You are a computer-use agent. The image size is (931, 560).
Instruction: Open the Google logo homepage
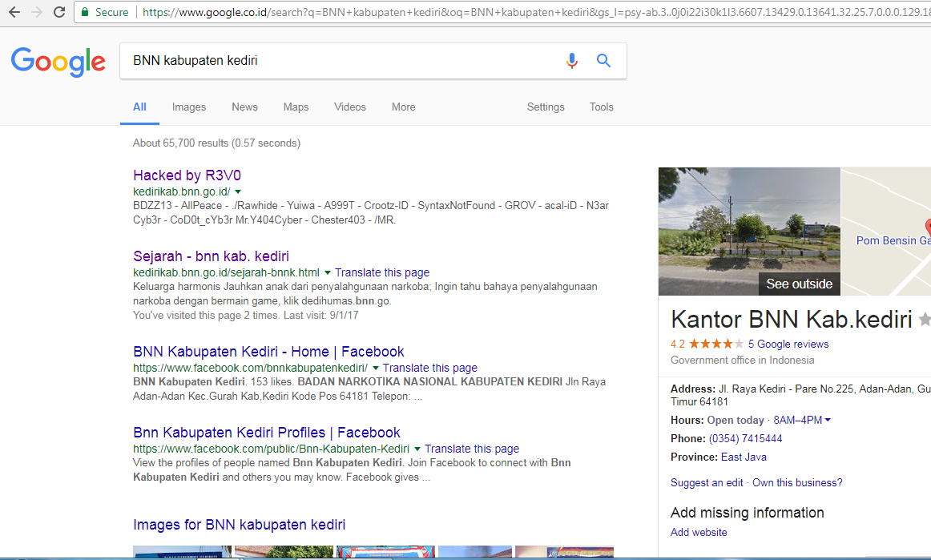tap(58, 61)
